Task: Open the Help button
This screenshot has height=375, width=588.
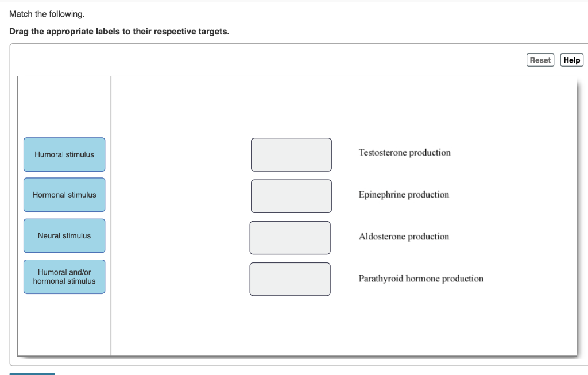Action: coord(571,60)
